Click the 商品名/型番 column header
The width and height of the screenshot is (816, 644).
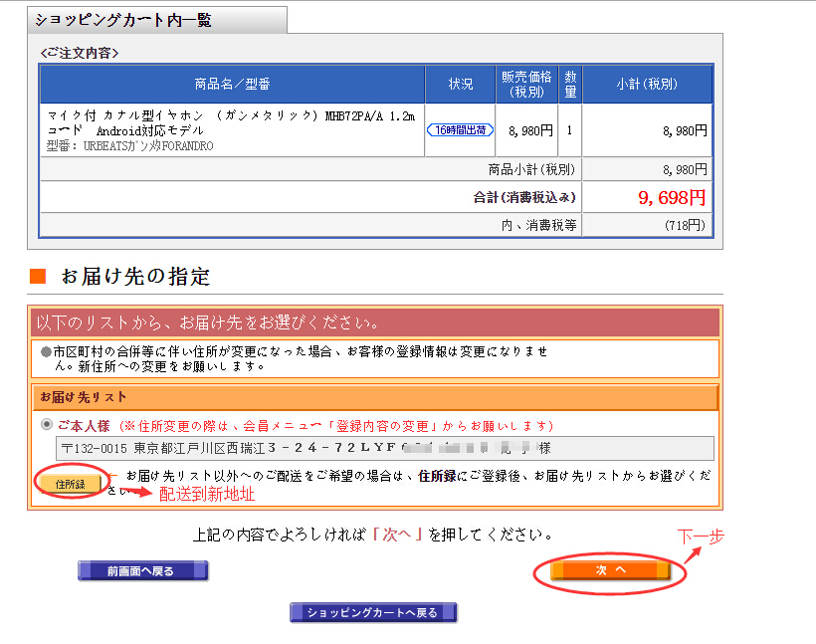coord(232,84)
